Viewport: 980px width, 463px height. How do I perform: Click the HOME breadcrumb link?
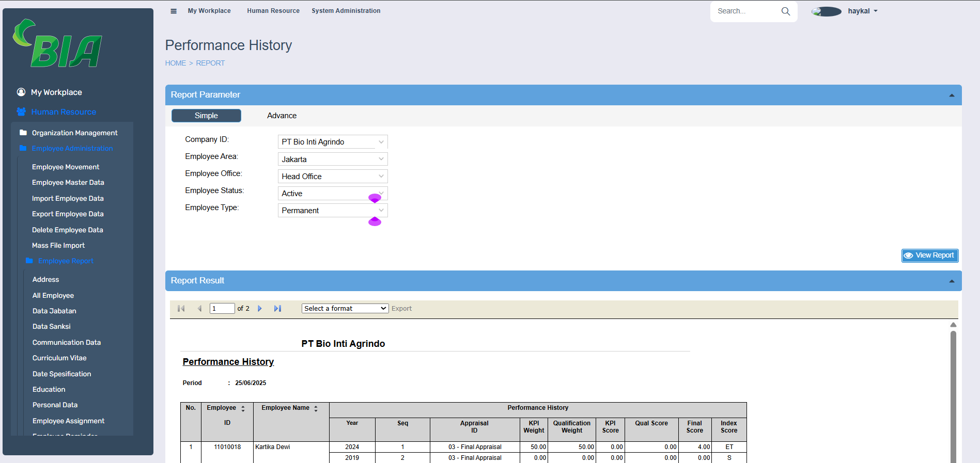tap(176, 63)
